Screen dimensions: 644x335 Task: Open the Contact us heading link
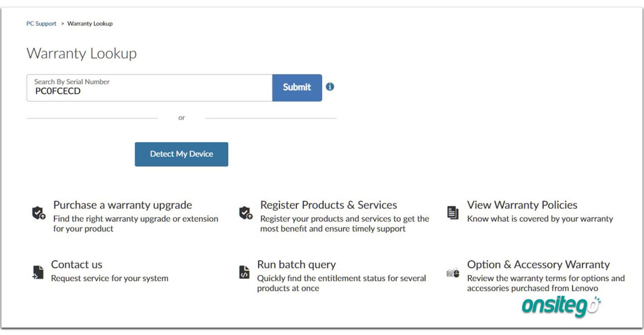click(x=76, y=265)
